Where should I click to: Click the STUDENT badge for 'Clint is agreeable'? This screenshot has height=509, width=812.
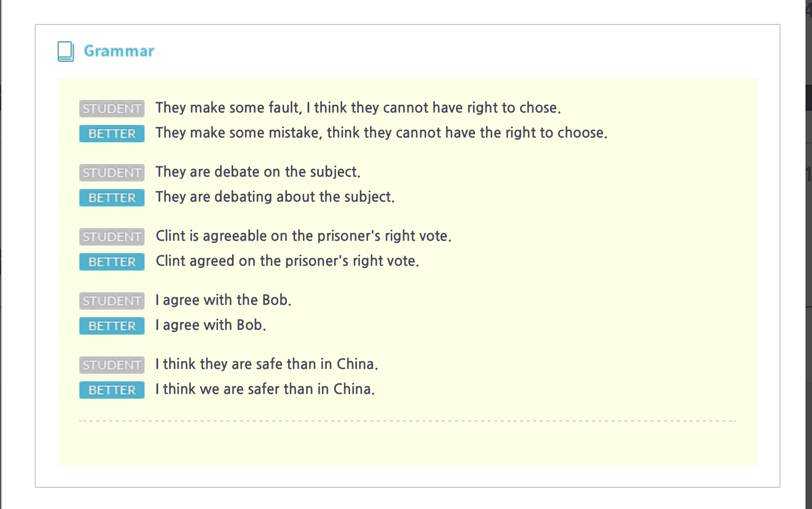(112, 237)
